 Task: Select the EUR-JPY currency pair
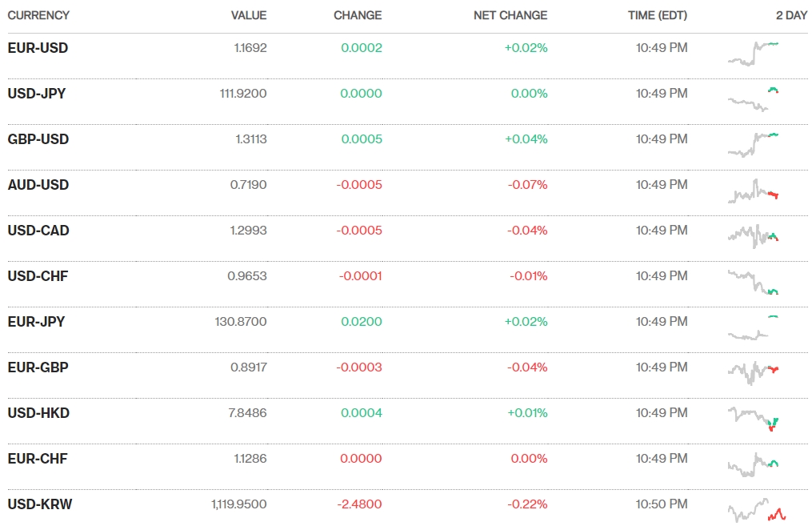tap(36, 322)
